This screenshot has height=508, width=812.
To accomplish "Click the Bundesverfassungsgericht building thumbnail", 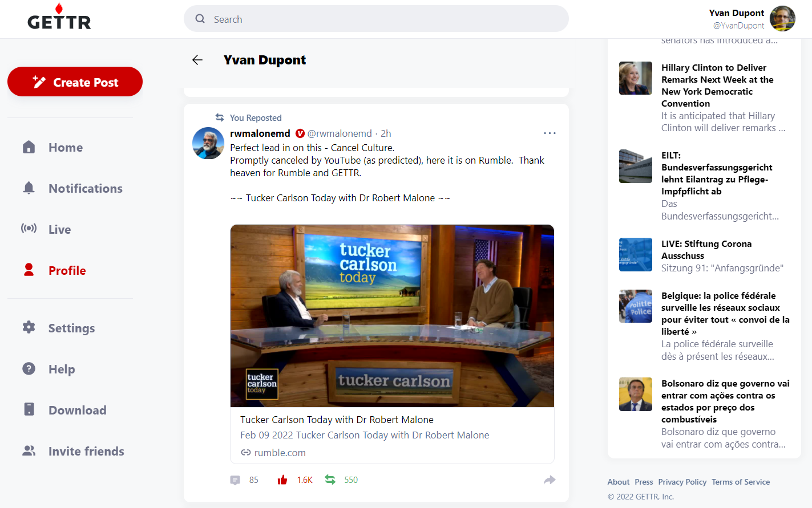I will 636,166.
